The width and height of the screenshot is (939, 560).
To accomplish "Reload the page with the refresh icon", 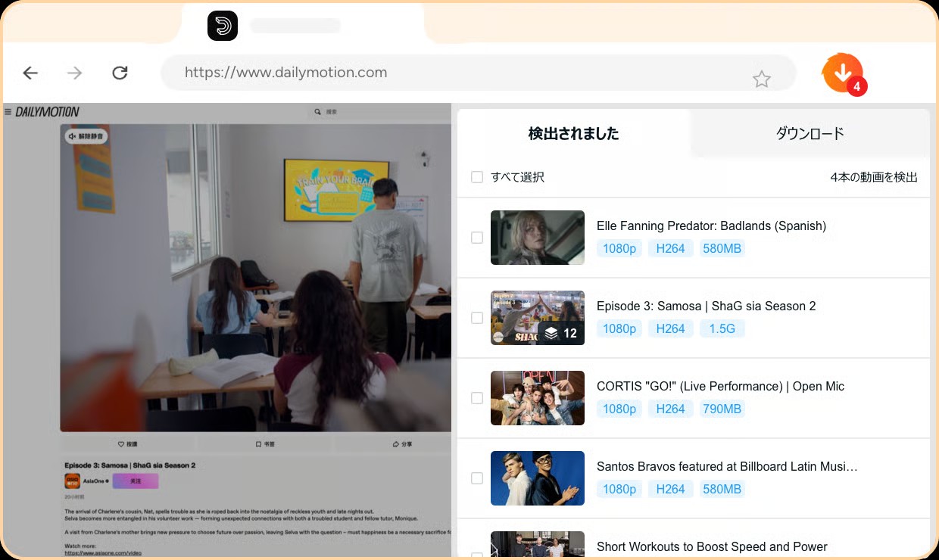I will click(x=120, y=73).
